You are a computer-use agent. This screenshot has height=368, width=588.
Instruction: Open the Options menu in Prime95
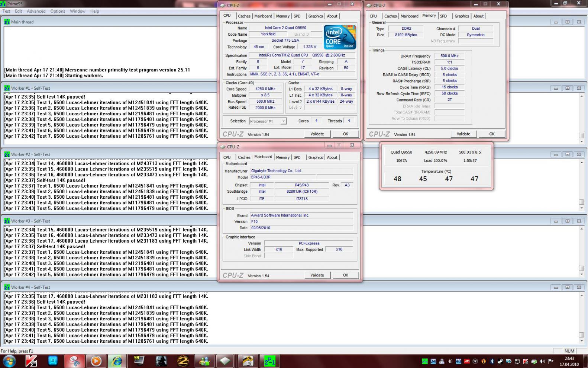58,11
